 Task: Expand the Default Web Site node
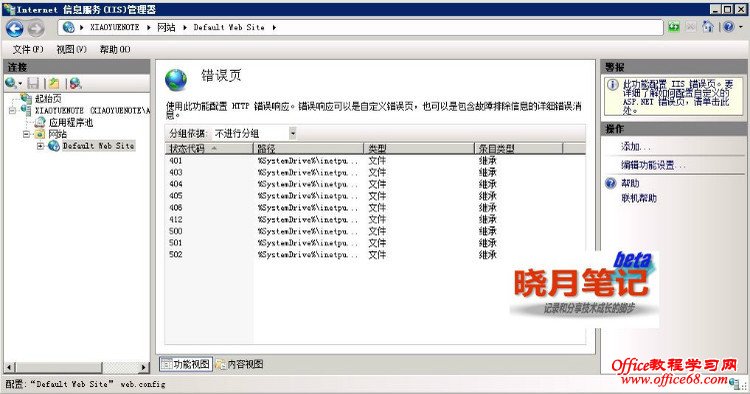coord(40,146)
